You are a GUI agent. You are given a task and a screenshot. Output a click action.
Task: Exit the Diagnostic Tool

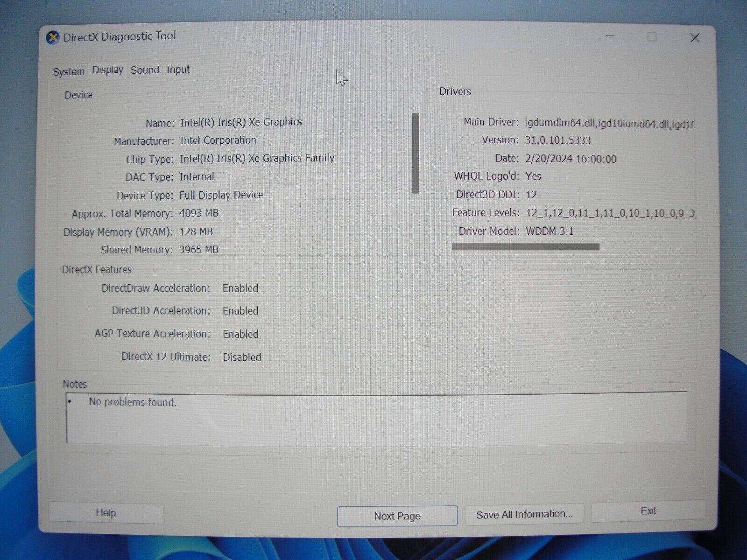[649, 511]
